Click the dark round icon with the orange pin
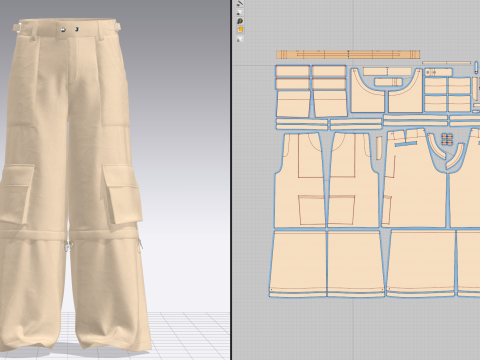 [240, 21]
